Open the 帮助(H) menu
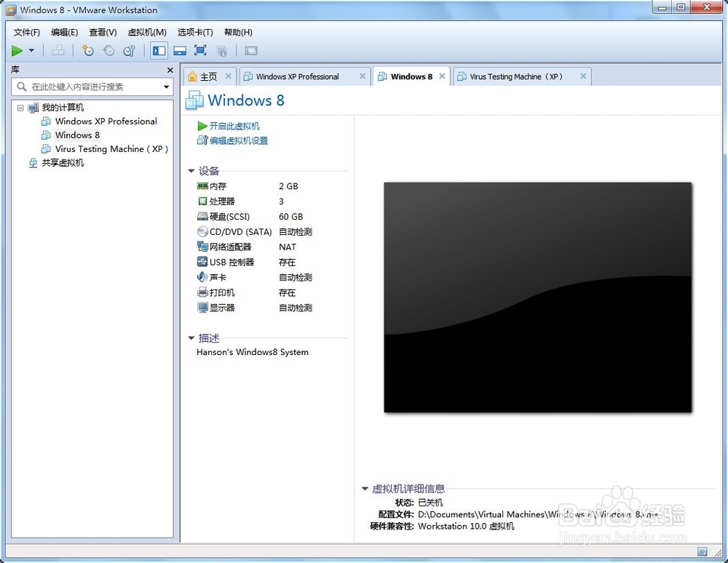Viewport: 728px width, 563px height. 238,33
